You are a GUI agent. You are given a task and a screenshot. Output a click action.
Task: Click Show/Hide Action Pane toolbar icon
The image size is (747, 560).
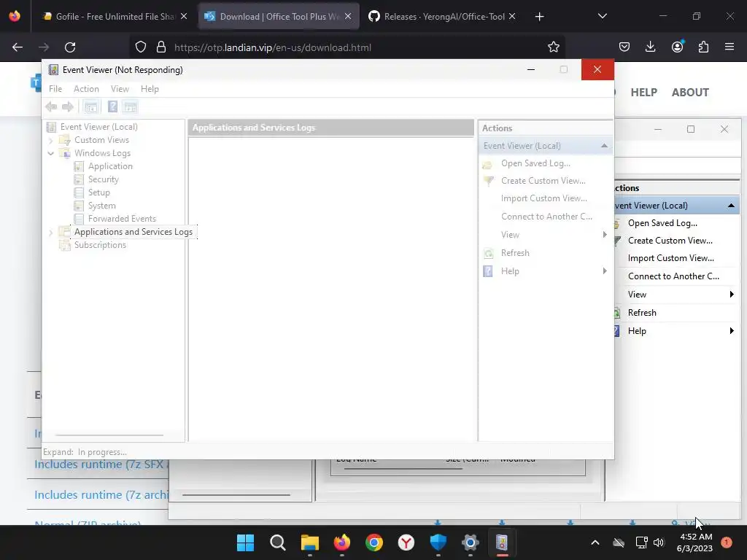tap(130, 106)
